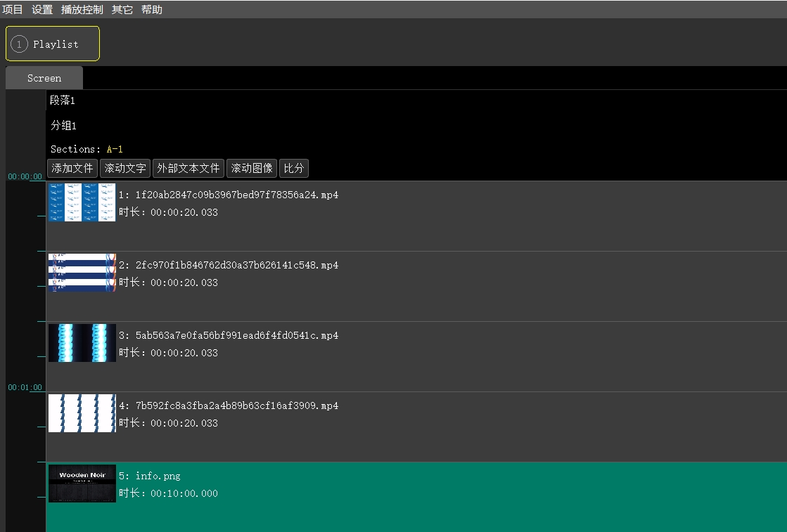
Task: Select the 段落1 section header
Action: [63, 100]
